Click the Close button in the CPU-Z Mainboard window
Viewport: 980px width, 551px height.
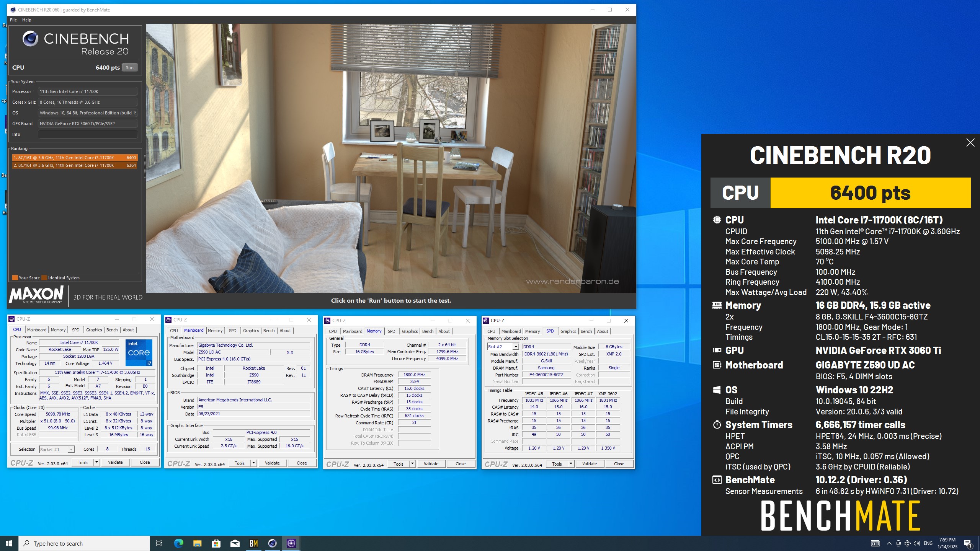point(302,463)
